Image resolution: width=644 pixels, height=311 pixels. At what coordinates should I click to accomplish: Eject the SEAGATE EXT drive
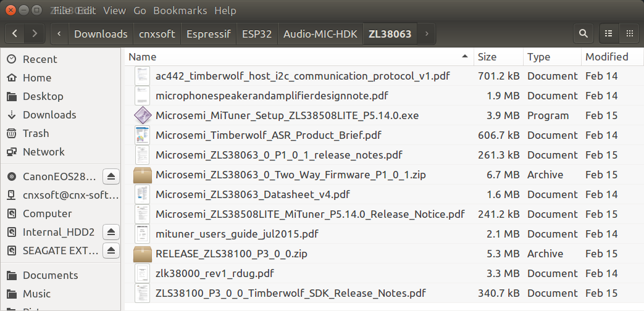(x=111, y=251)
